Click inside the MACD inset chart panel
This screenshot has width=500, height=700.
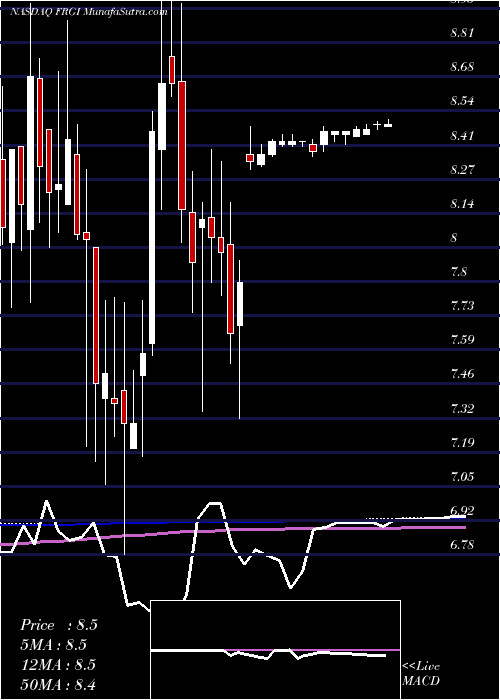(276, 650)
